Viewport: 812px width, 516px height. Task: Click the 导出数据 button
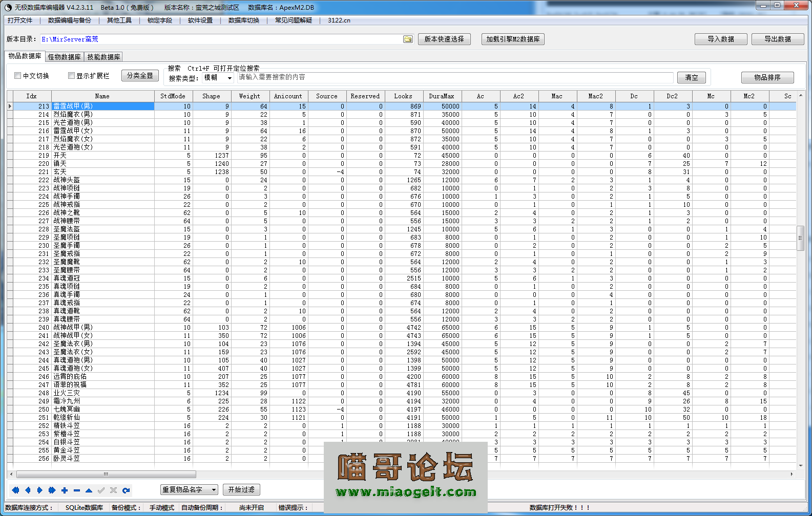click(x=777, y=39)
